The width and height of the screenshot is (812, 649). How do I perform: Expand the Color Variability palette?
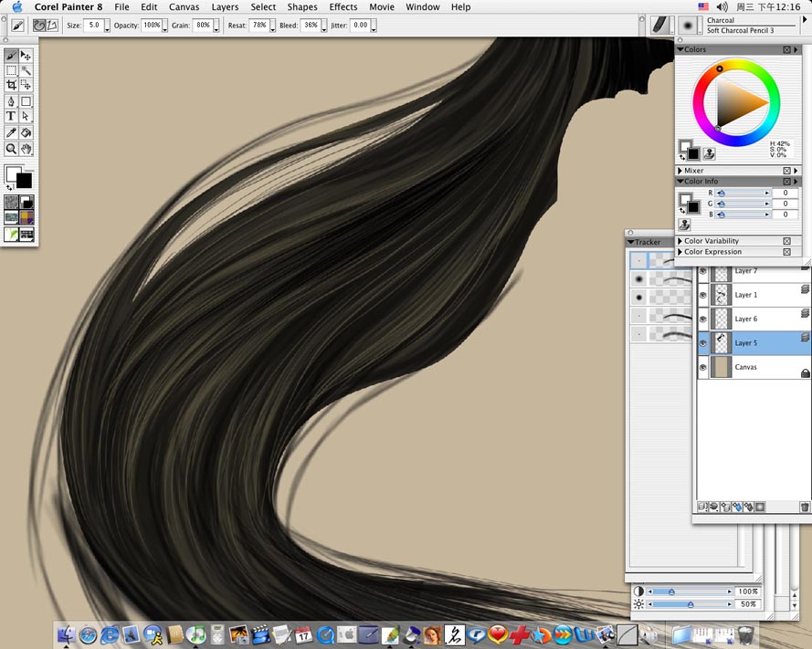pyautogui.click(x=680, y=241)
